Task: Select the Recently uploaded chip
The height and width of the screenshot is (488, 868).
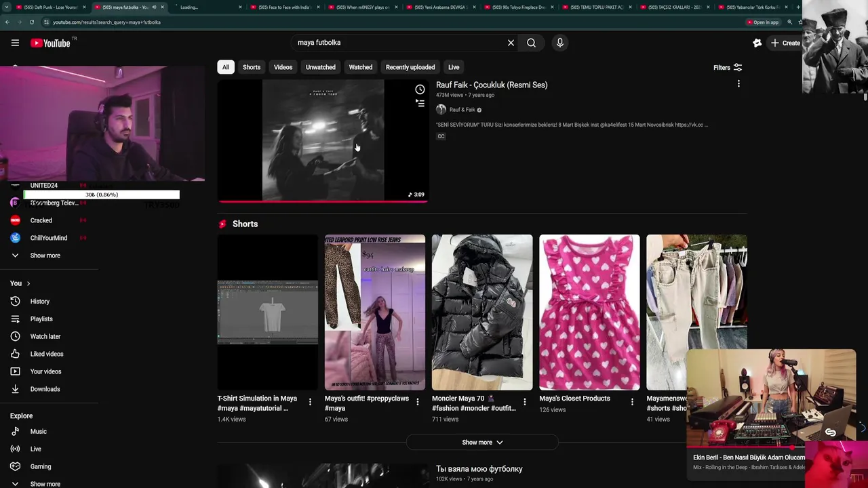Action: (410, 67)
